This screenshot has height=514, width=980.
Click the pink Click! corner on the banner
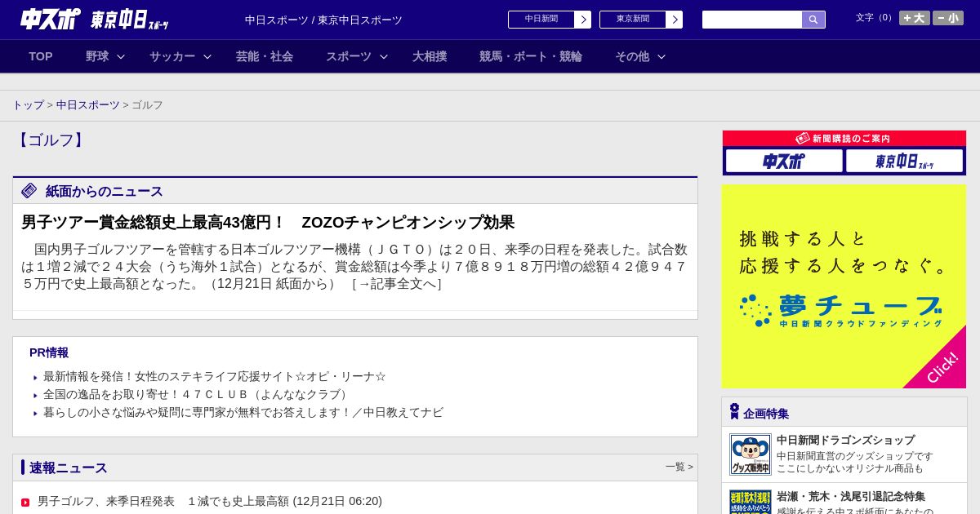943,366
